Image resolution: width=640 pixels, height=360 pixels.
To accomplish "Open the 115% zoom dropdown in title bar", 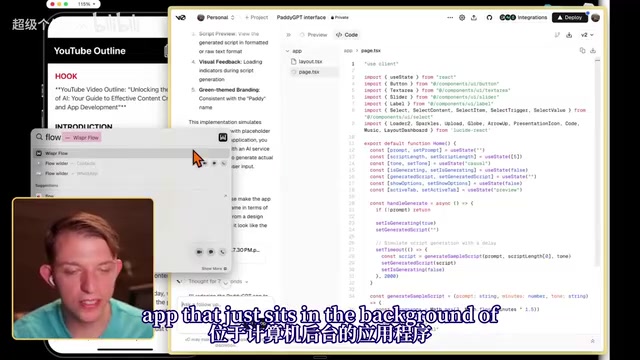I will (87, 4).
